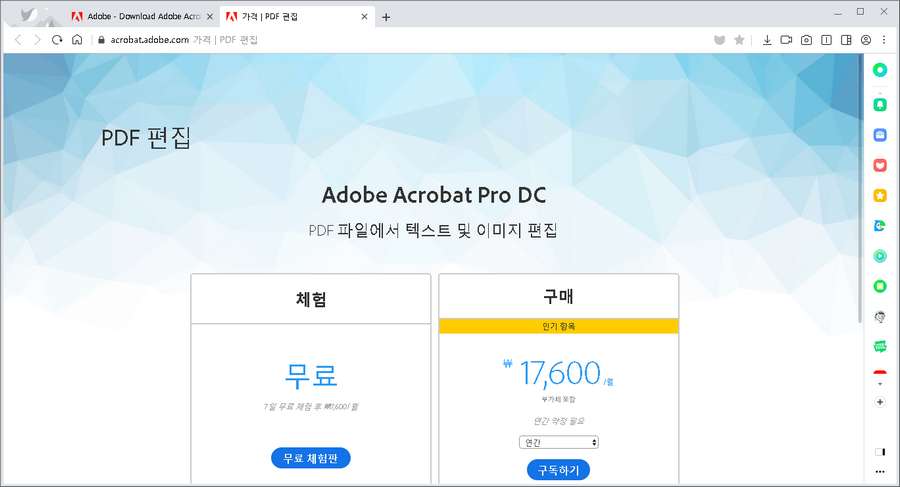Image resolution: width=900 pixels, height=487 pixels.
Task: Click the 무료 체험판 button
Action: pos(311,458)
